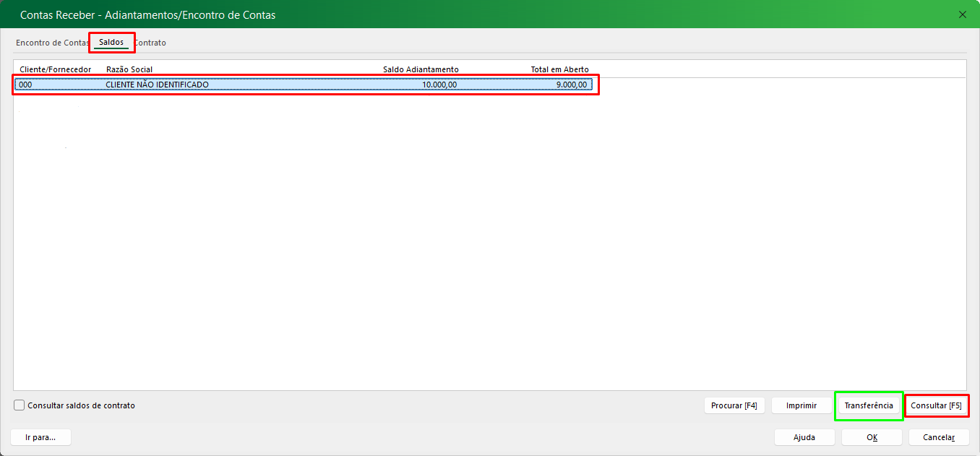Screen dimensions: 980x456
Task: Click client code 000 in the list
Action: click(25, 85)
